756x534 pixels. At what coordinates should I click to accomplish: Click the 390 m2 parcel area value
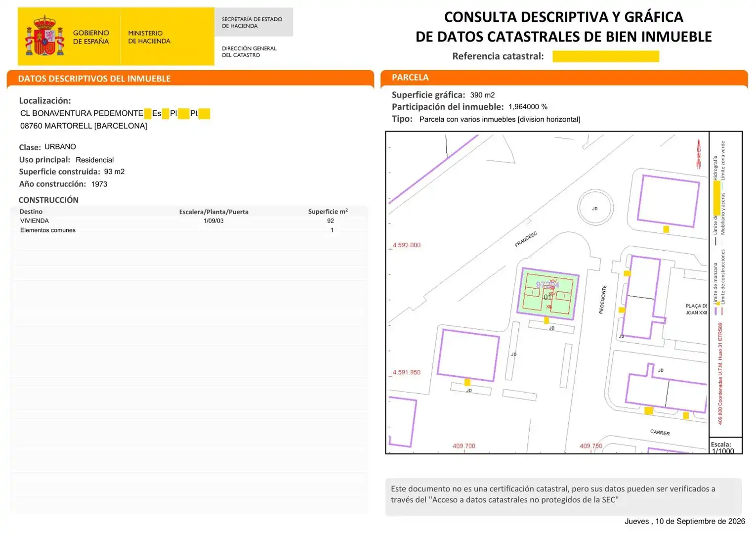click(x=482, y=95)
